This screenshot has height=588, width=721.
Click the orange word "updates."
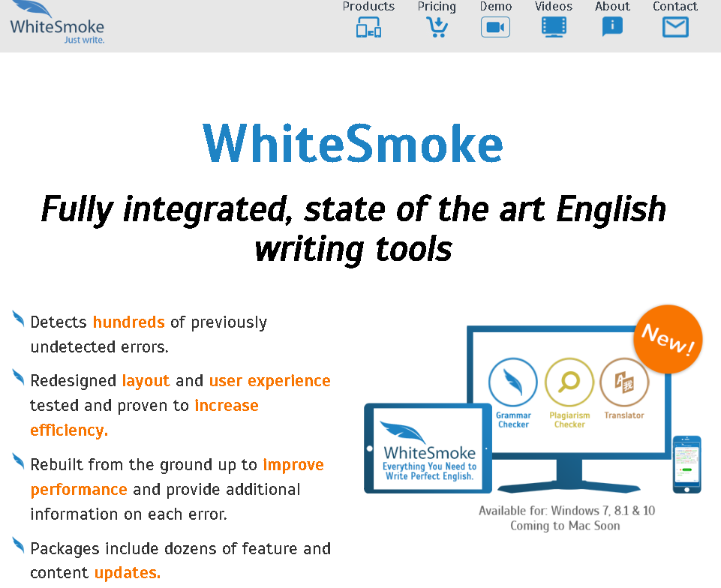coord(128,572)
